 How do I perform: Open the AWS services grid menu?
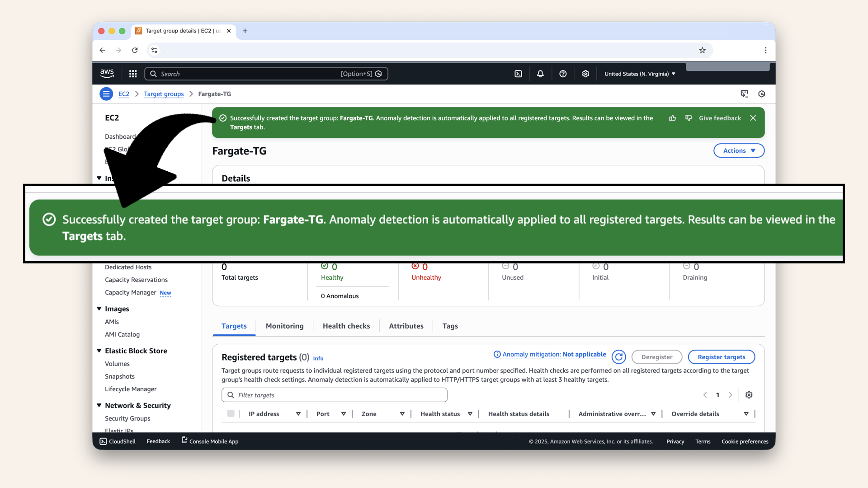point(133,74)
